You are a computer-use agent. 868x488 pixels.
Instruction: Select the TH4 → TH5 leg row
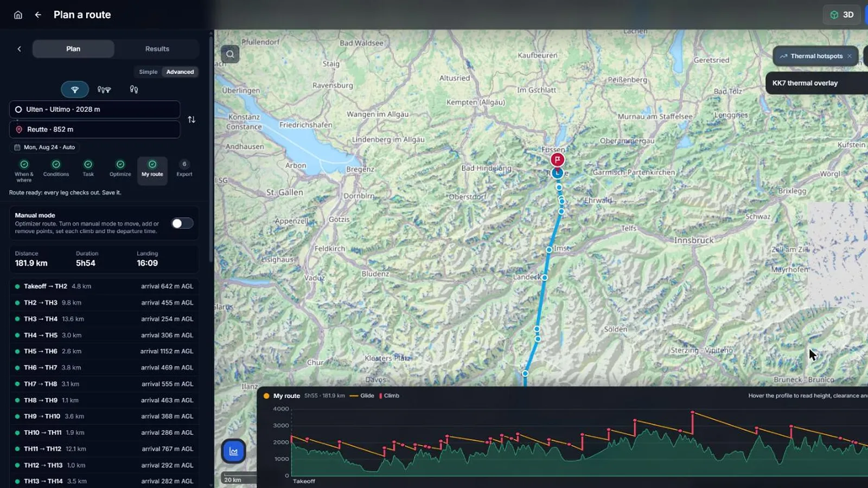[104, 335]
